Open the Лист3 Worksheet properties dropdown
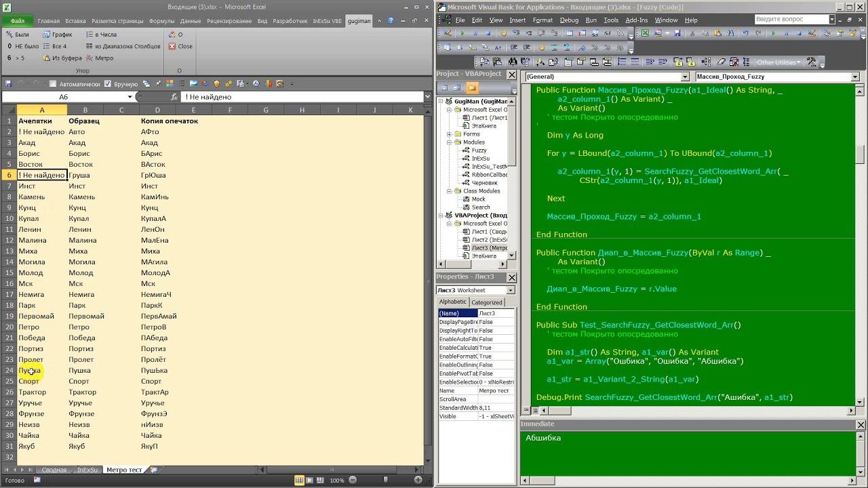 pos(511,290)
